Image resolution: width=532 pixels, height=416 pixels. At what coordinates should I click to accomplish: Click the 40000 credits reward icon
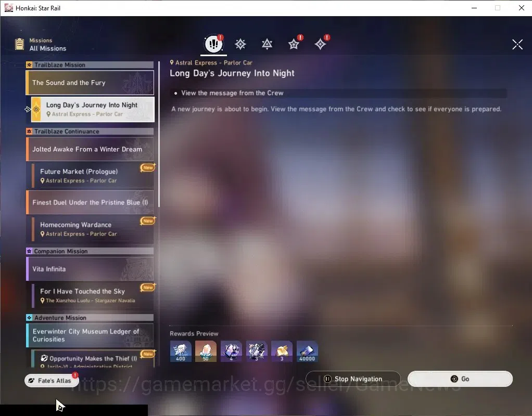[x=307, y=351]
